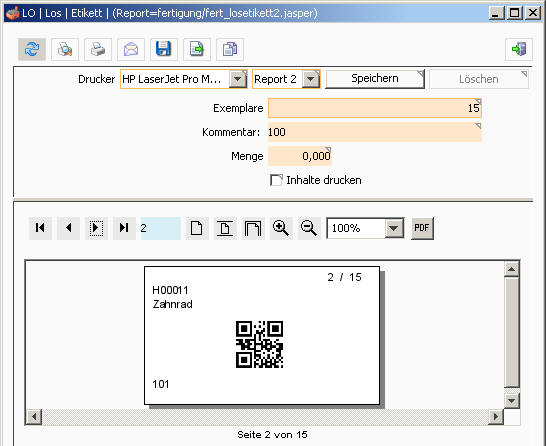This screenshot has width=546, height=446.
Task: Click the printer icon to print
Action: (98, 49)
